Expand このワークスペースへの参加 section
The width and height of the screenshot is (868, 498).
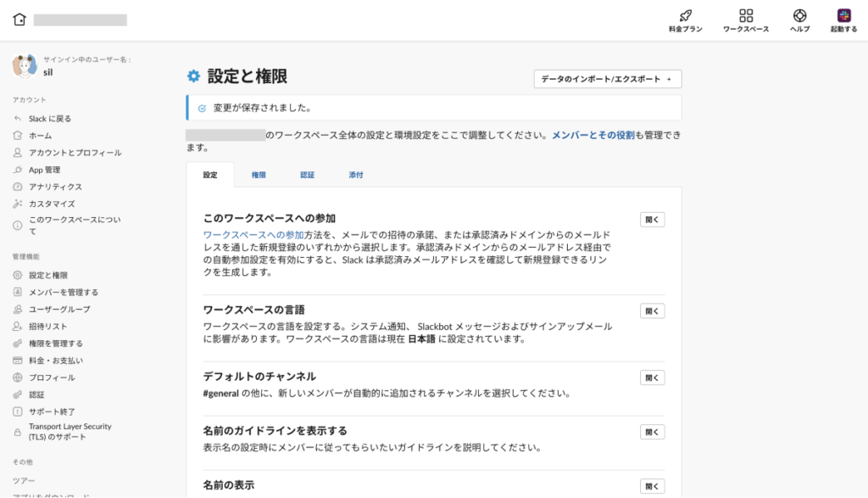(x=652, y=220)
